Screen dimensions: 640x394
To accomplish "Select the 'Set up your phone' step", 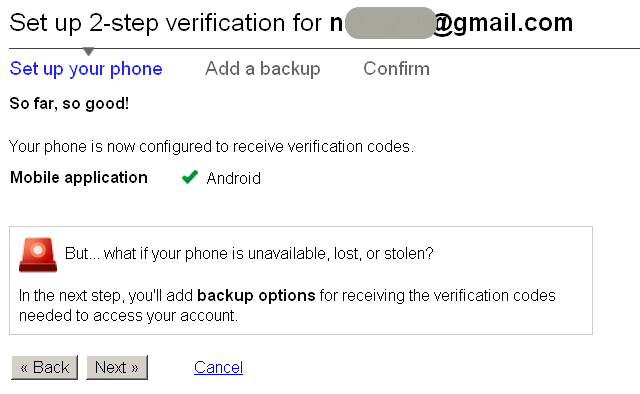I will point(86,69).
